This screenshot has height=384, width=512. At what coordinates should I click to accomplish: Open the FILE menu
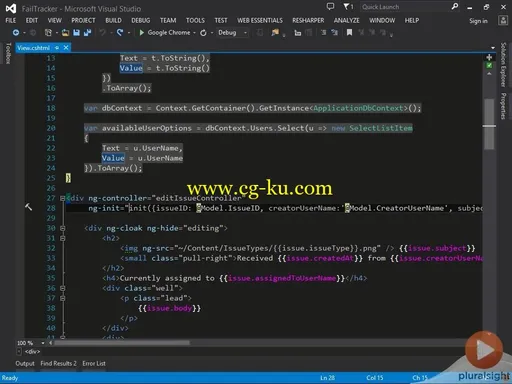pos(11,21)
